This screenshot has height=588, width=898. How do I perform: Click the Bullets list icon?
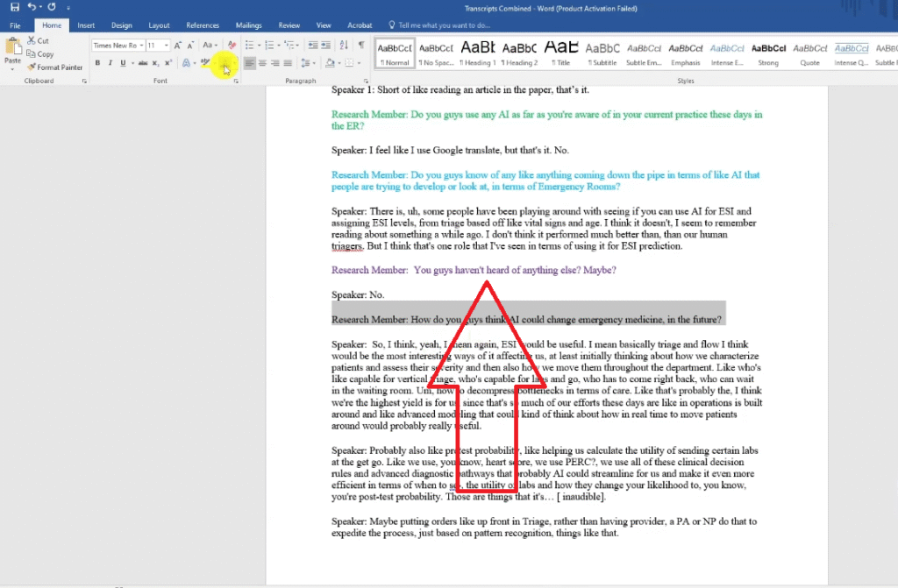click(249, 45)
